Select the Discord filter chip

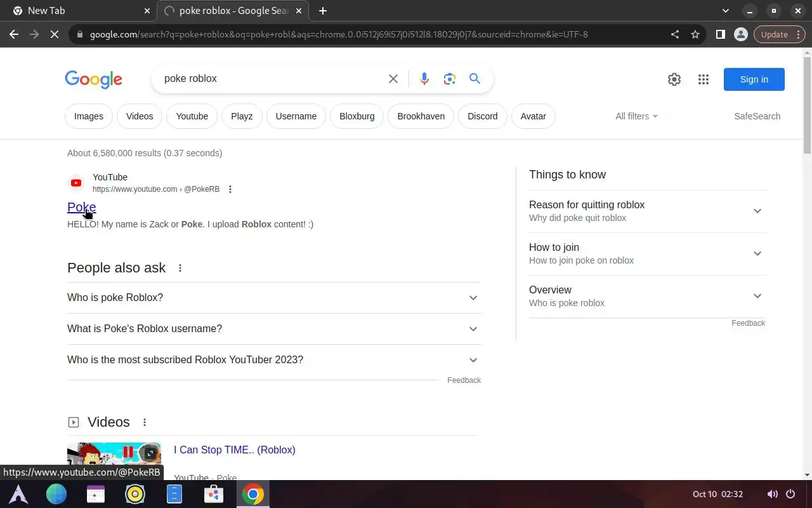click(483, 116)
